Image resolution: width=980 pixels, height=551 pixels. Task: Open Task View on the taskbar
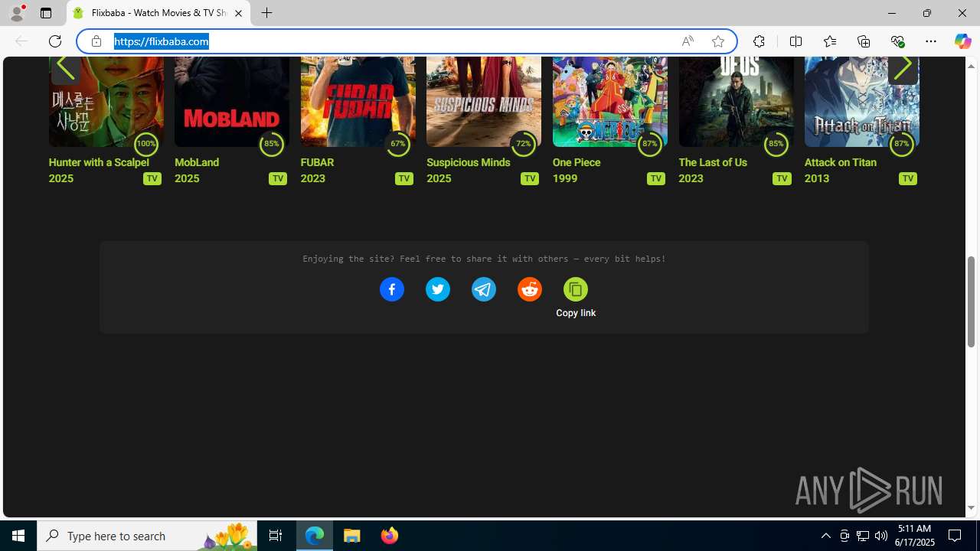coord(276,536)
